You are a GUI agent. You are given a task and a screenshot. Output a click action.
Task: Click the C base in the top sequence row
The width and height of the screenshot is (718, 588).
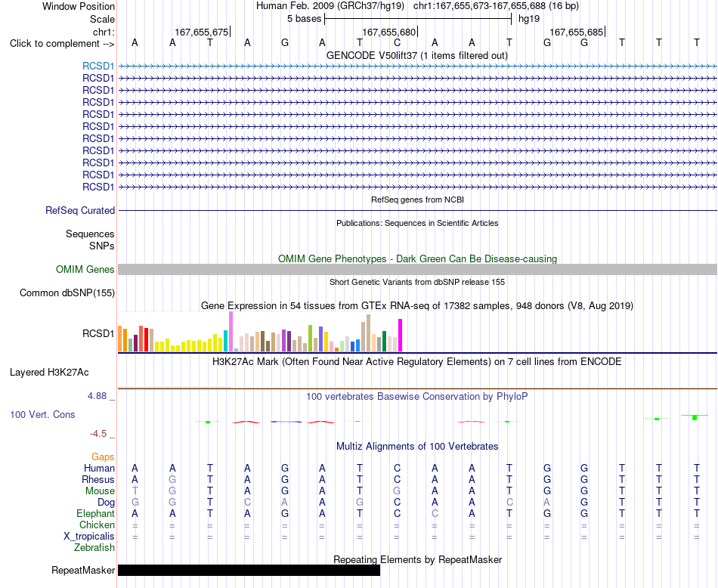pos(397,42)
